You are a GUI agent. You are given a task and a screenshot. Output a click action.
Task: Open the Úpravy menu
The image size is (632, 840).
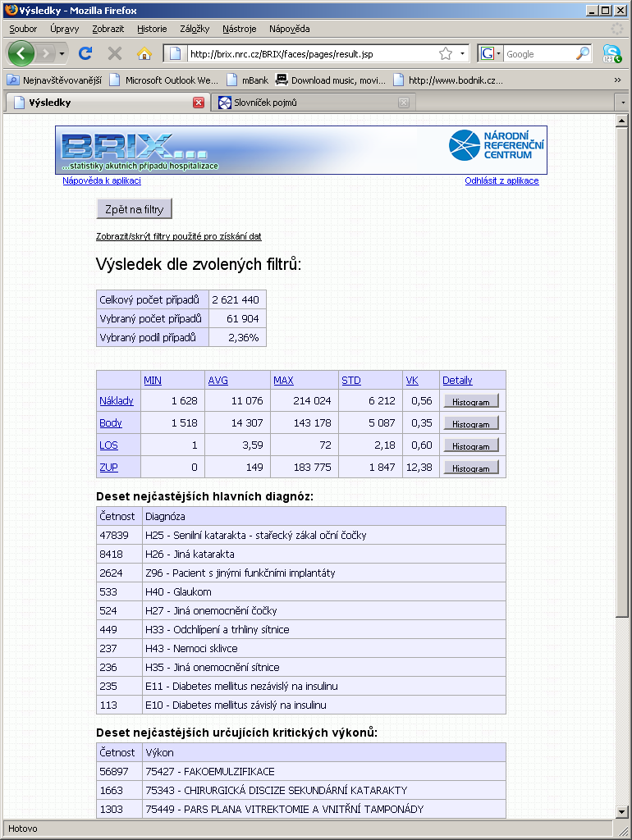pyautogui.click(x=64, y=29)
